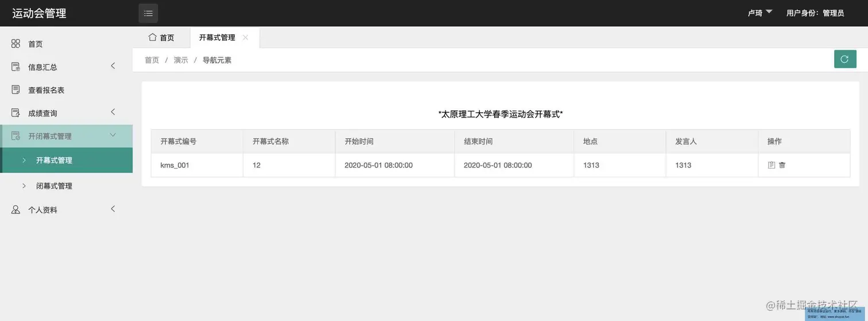Screen dimensions: 868x321
Task: Click name cell with value 12
Action: [x=289, y=165]
